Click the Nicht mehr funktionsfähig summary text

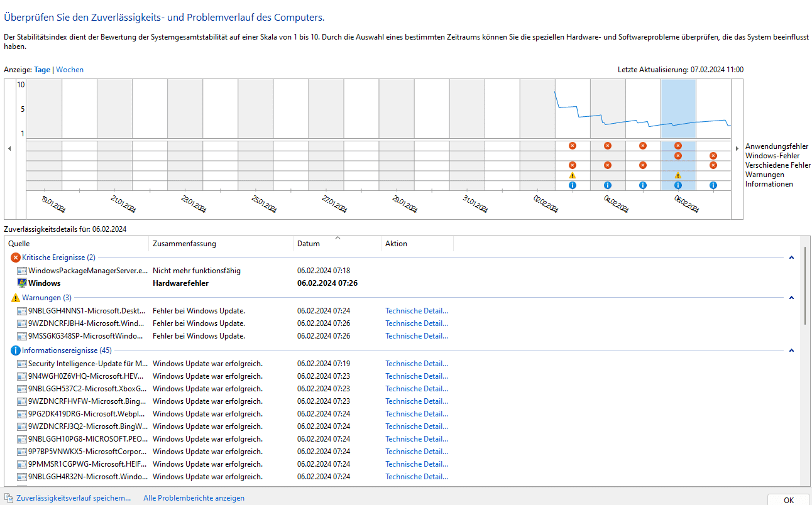click(197, 271)
